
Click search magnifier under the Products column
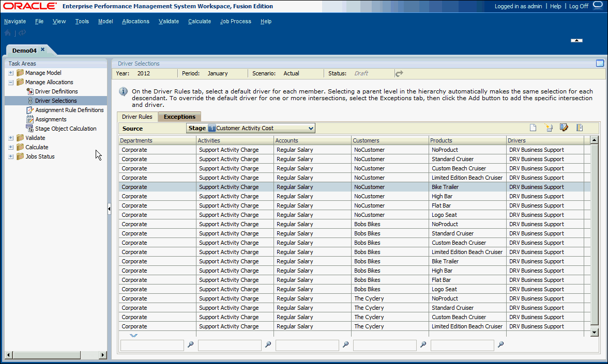500,345
